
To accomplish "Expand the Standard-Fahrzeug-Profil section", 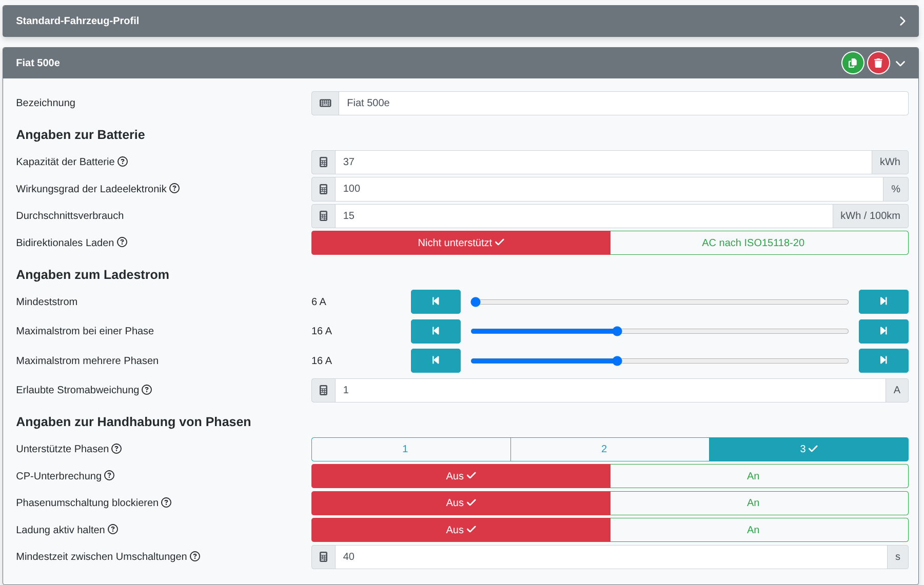I will tap(902, 21).
